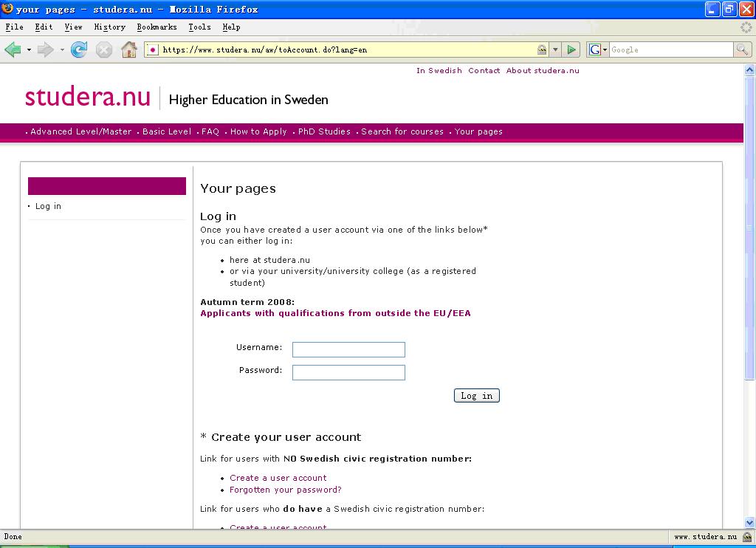Click the magnifier search button
This screenshot has width=756, height=548.
pos(741,49)
